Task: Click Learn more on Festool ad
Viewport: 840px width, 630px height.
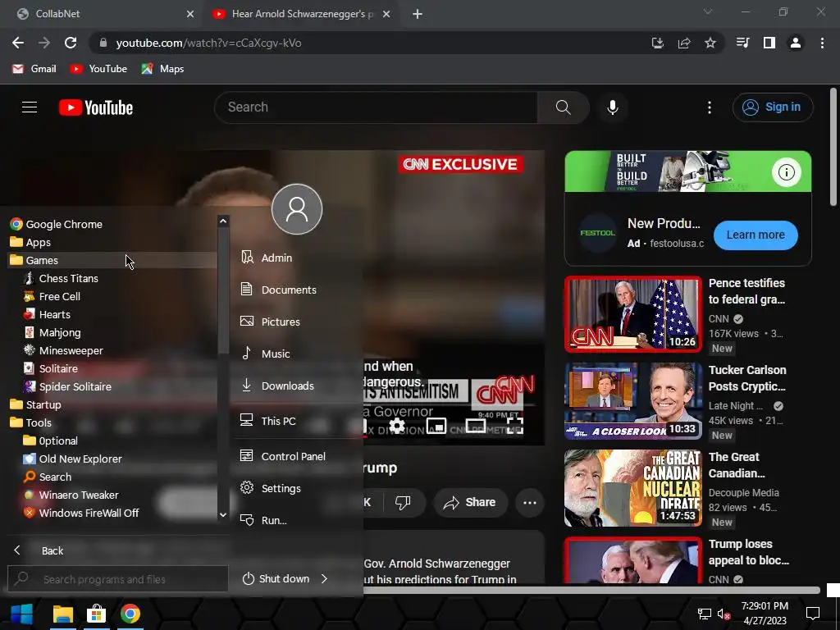Action: click(x=756, y=235)
